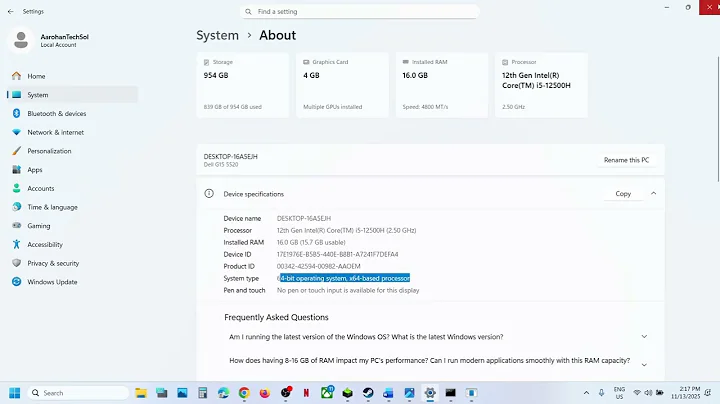The height and width of the screenshot is (404, 720).
Task: Click the Installed RAM value 16.0 GB (15.7 GB usable)
Action: tap(311, 242)
